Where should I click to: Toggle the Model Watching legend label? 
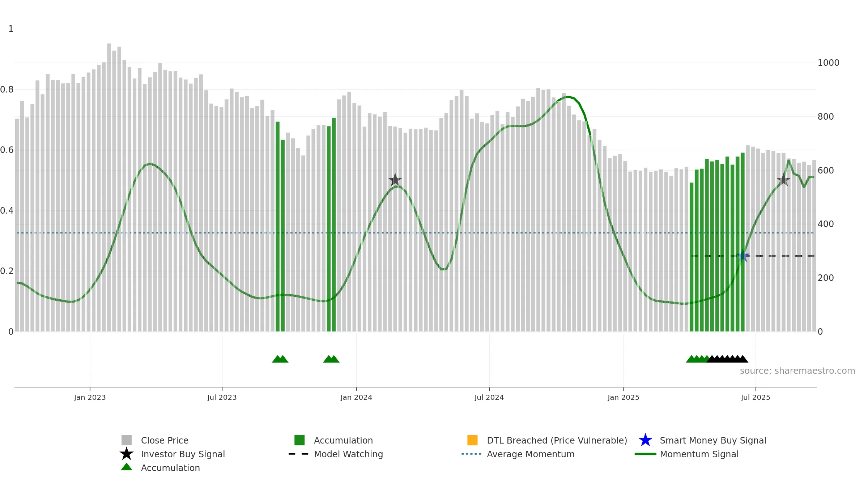pyautogui.click(x=348, y=454)
